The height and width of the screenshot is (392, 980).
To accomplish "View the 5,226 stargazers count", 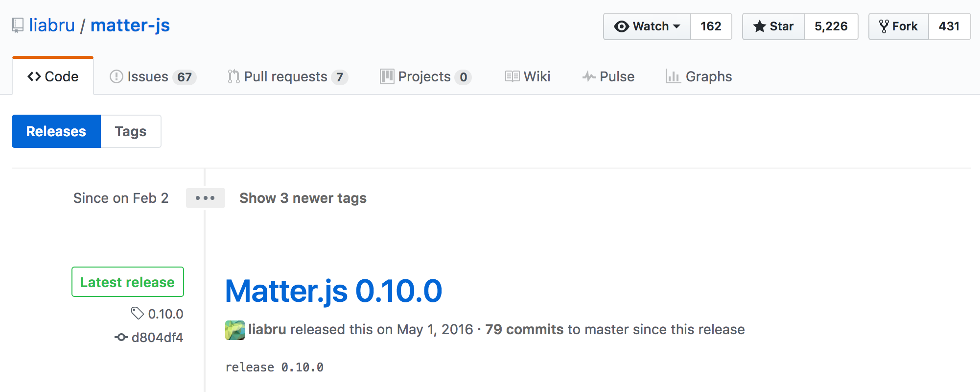I will click(831, 26).
